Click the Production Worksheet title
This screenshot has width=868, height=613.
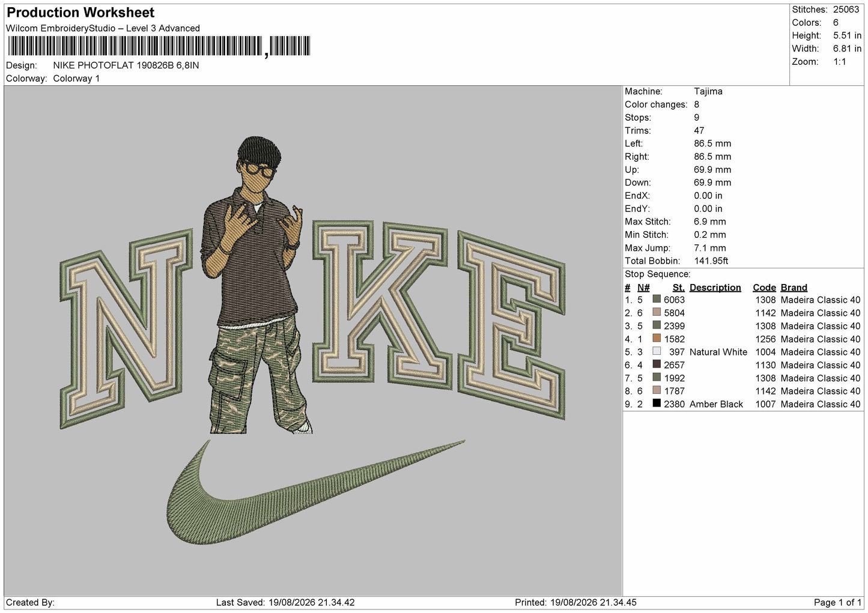tap(80, 13)
